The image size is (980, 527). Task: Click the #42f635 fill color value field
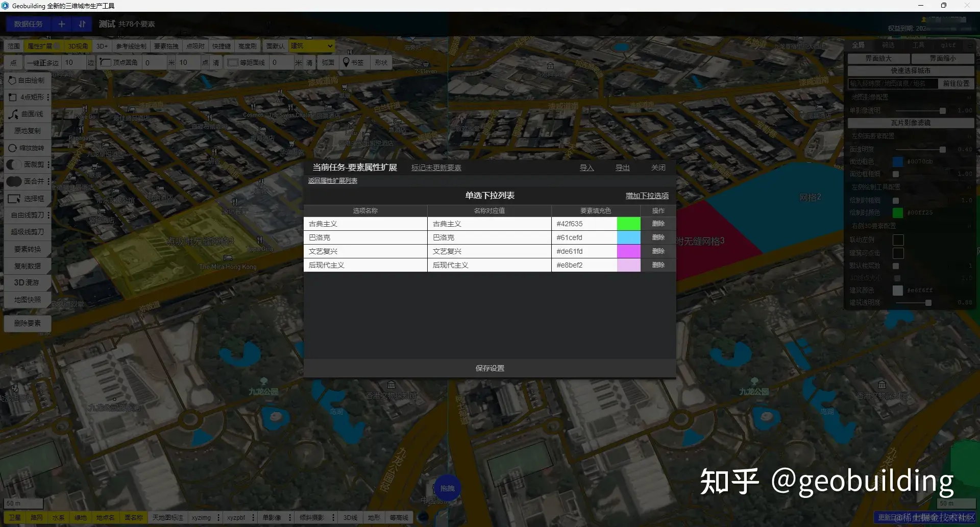tap(584, 224)
